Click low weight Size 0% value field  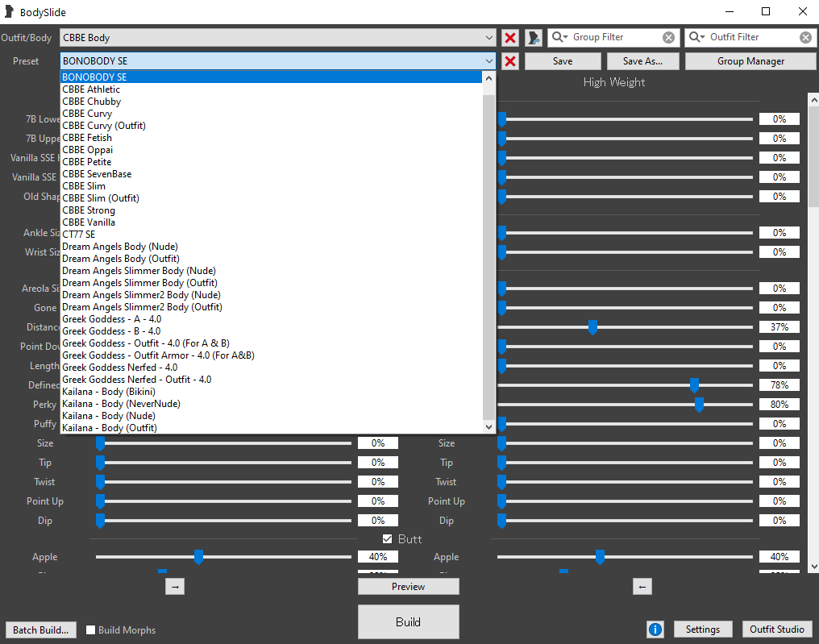click(x=377, y=443)
